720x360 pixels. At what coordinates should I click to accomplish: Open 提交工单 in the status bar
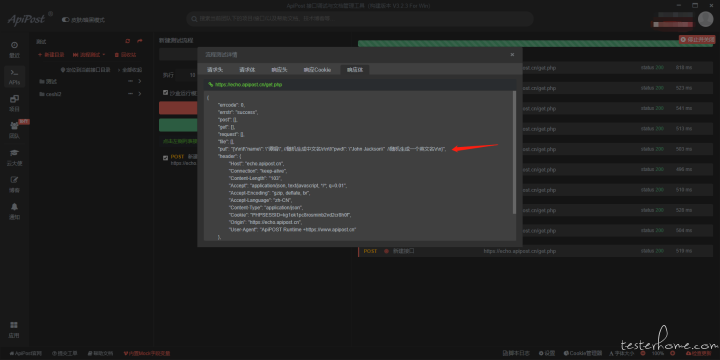tap(65, 354)
